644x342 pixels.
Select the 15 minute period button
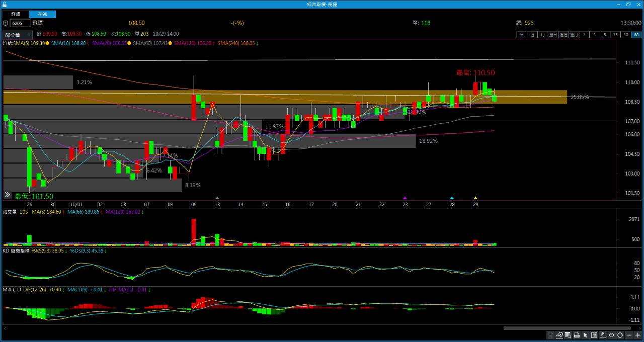615,35
